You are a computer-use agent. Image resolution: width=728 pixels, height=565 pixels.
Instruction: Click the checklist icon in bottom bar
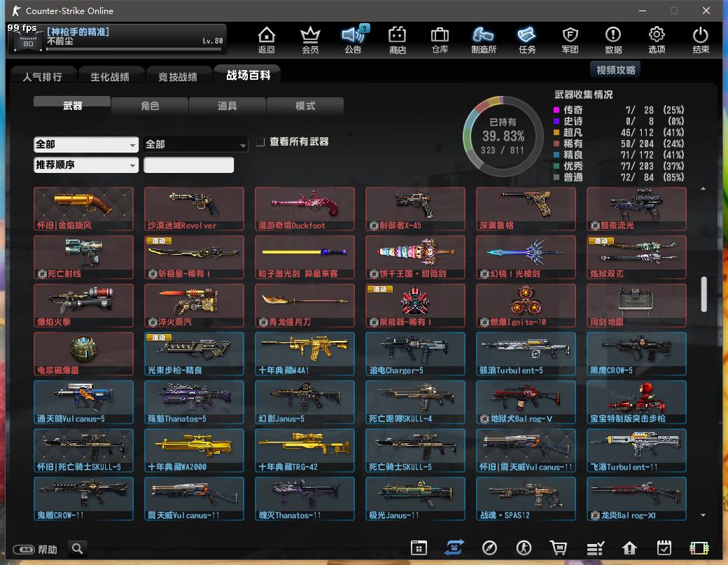point(595,548)
